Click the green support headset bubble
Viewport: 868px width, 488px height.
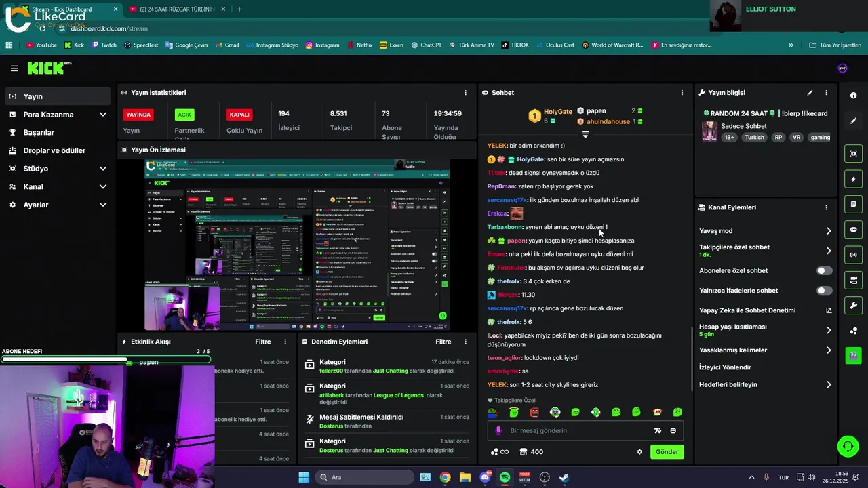coord(848,446)
